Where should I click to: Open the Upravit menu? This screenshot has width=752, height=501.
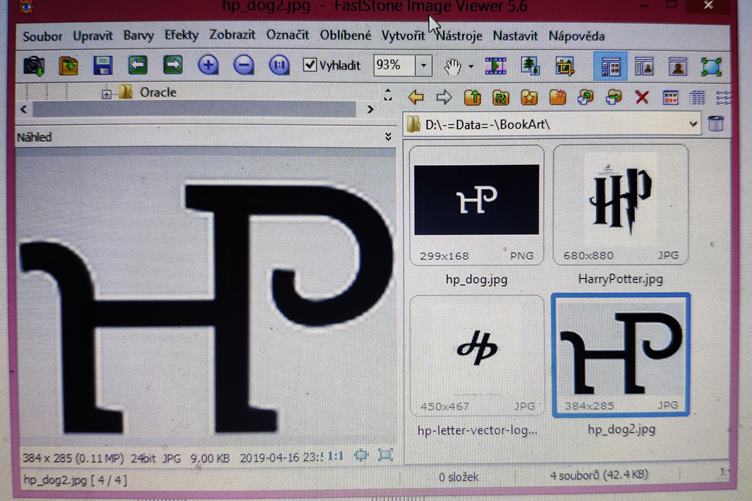(93, 36)
